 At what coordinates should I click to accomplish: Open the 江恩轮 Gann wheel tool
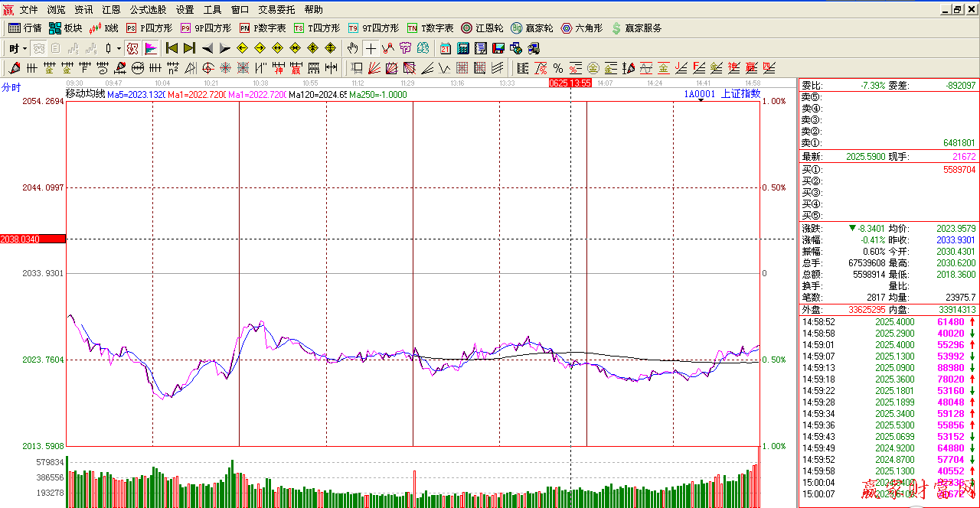482,28
